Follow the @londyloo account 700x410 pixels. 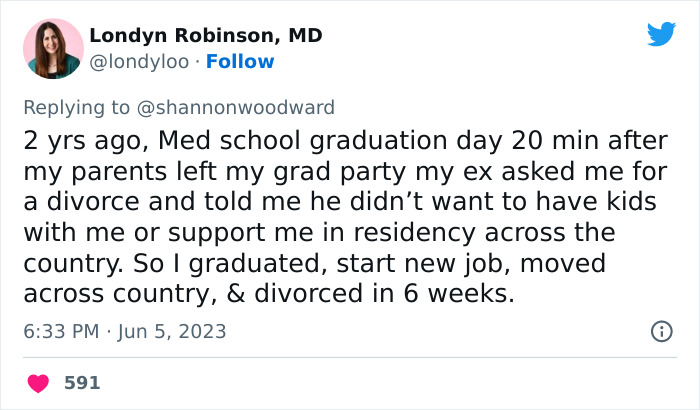tap(240, 61)
